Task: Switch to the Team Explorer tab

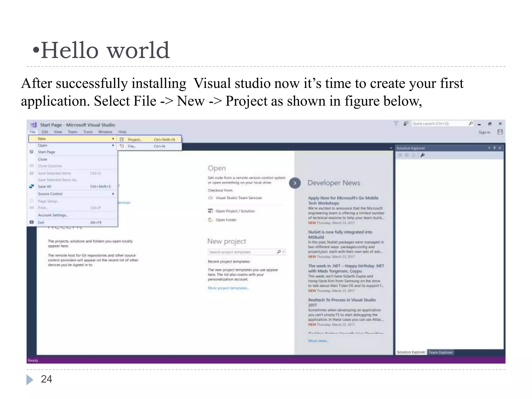Action: pos(441,352)
